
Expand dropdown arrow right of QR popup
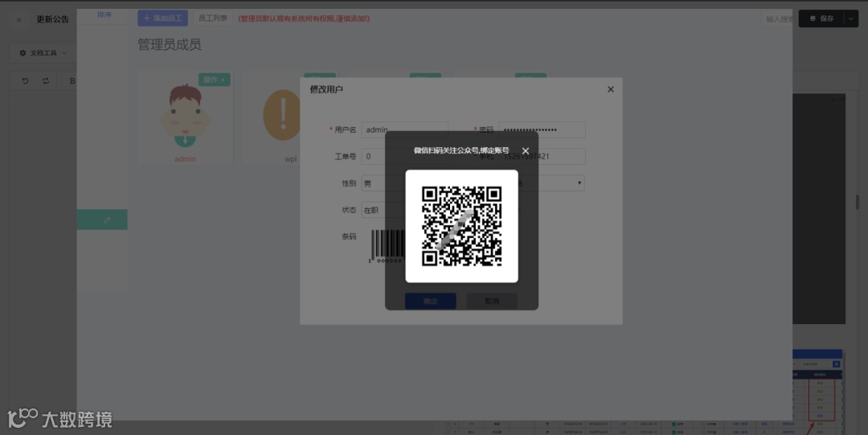click(579, 183)
